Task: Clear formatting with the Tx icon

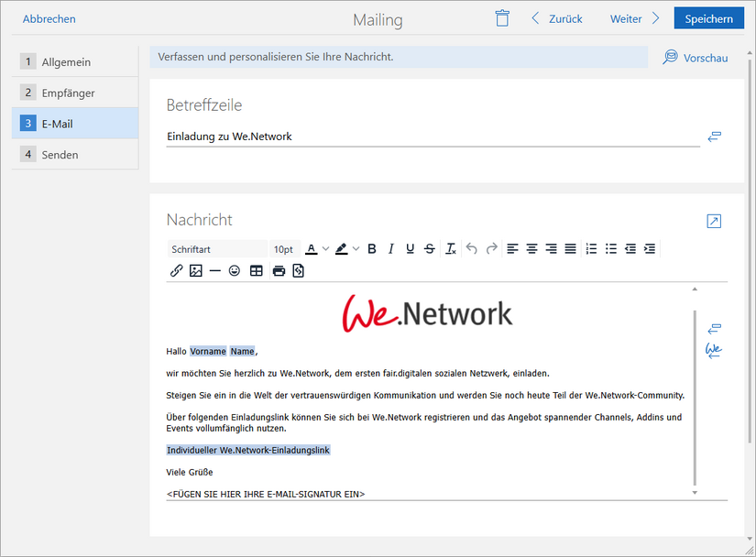Action: [450, 248]
